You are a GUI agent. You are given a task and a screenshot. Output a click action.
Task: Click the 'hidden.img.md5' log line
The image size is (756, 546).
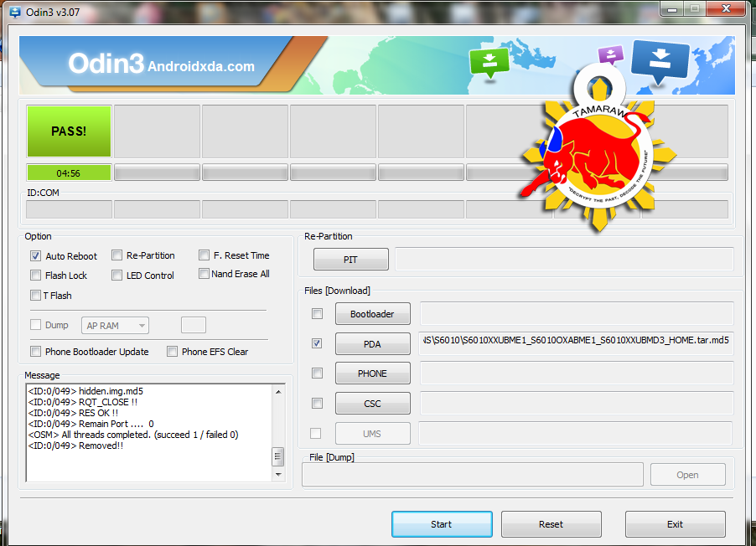pyautogui.click(x=85, y=391)
